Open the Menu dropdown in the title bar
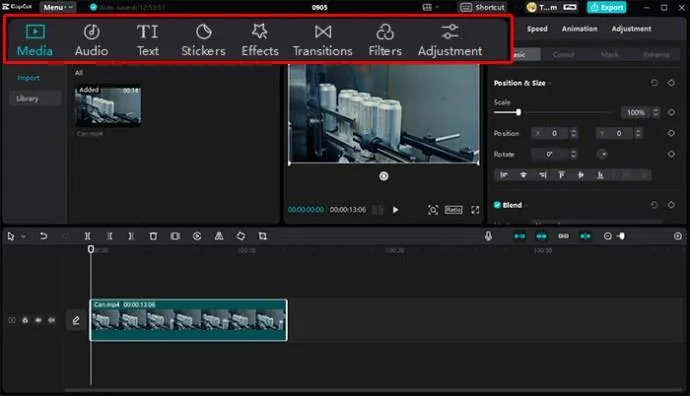 pyautogui.click(x=58, y=7)
